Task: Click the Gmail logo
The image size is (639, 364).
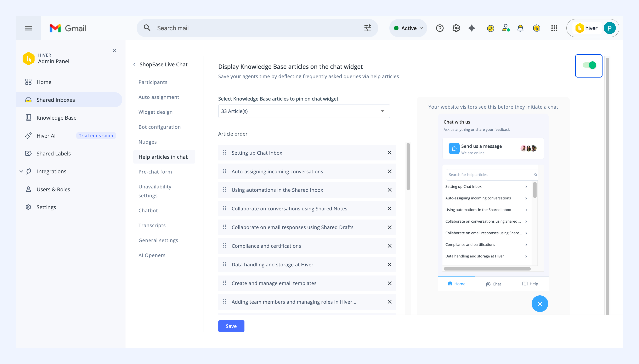Action: click(x=68, y=28)
